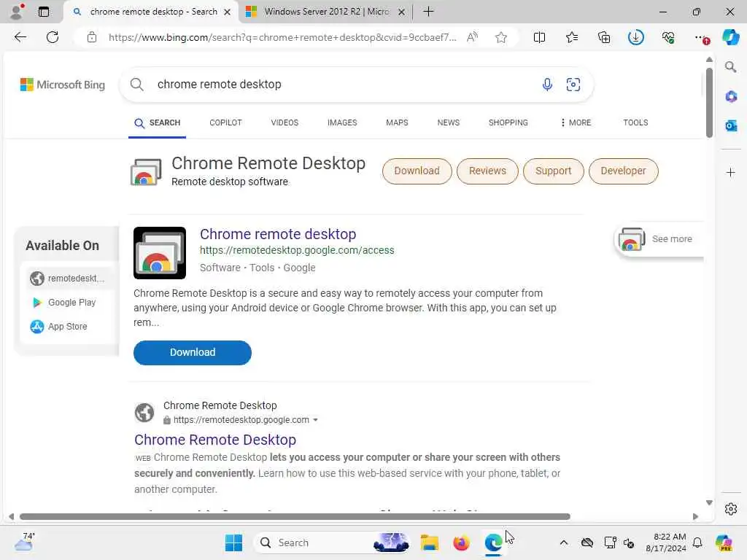This screenshot has width=747, height=560.
Task: Open the second Chrome Remote Desktop result
Action: [x=215, y=440]
